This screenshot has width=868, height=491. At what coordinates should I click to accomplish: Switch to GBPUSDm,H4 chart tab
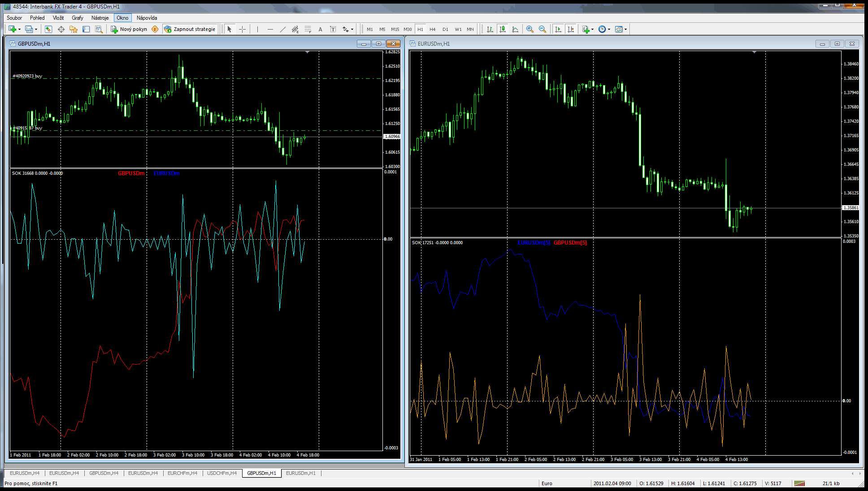click(x=104, y=473)
